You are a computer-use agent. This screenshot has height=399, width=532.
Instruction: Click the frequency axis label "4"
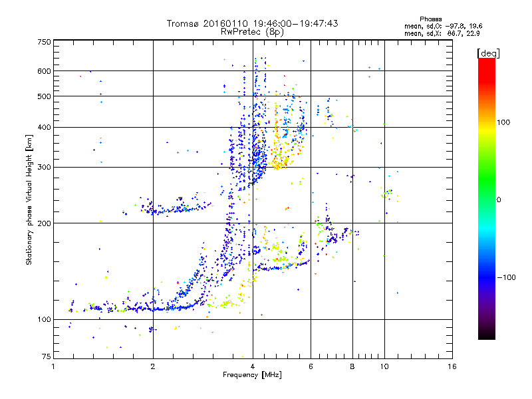pyautogui.click(x=253, y=366)
